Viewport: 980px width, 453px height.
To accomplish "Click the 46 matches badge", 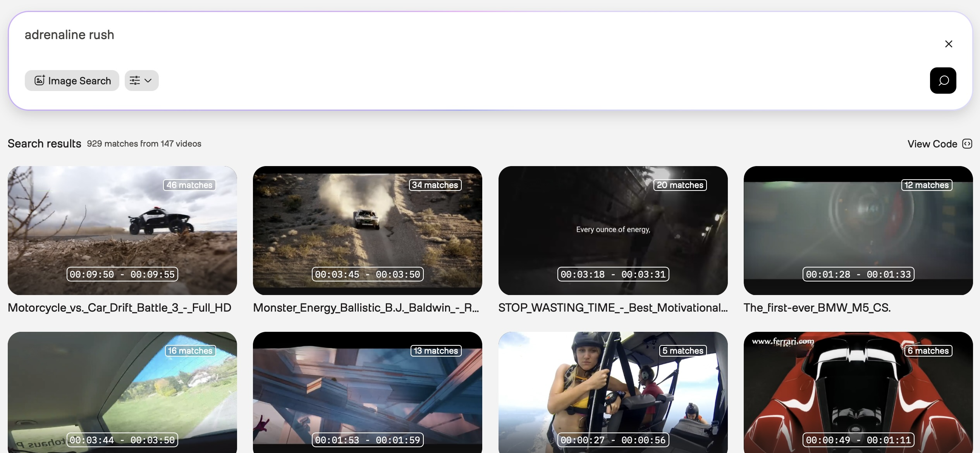I will 189,185.
